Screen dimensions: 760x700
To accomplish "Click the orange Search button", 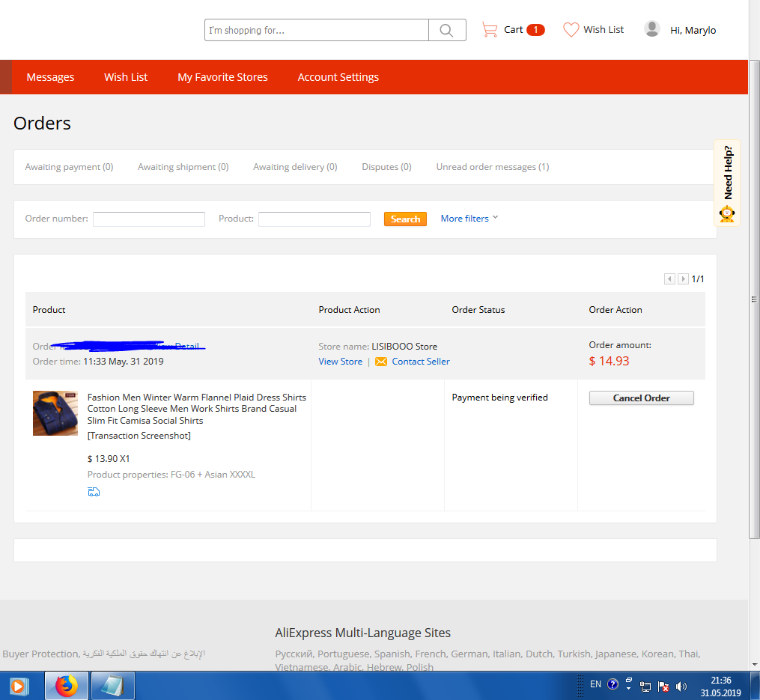I will (405, 219).
